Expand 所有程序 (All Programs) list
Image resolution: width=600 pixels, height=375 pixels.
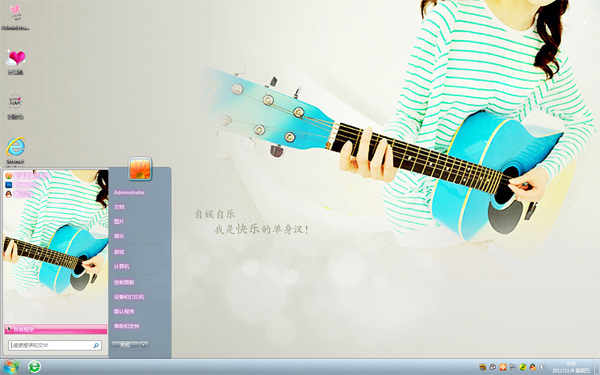56,329
